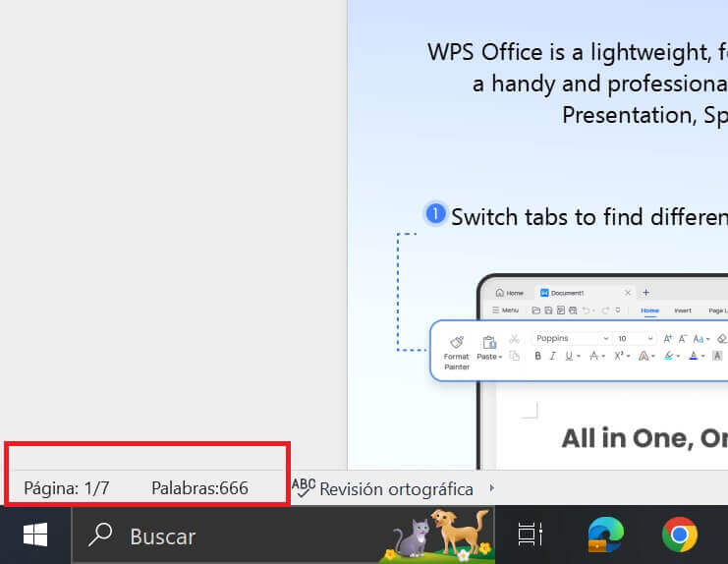The image size is (728, 564).
Task: Click the Copy icon in the illustration
Action: pyautogui.click(x=514, y=356)
